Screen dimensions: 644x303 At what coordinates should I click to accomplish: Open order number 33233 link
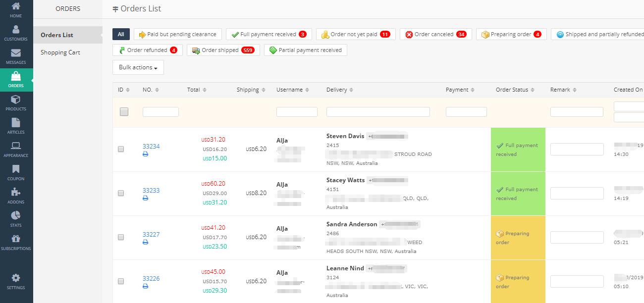point(151,190)
